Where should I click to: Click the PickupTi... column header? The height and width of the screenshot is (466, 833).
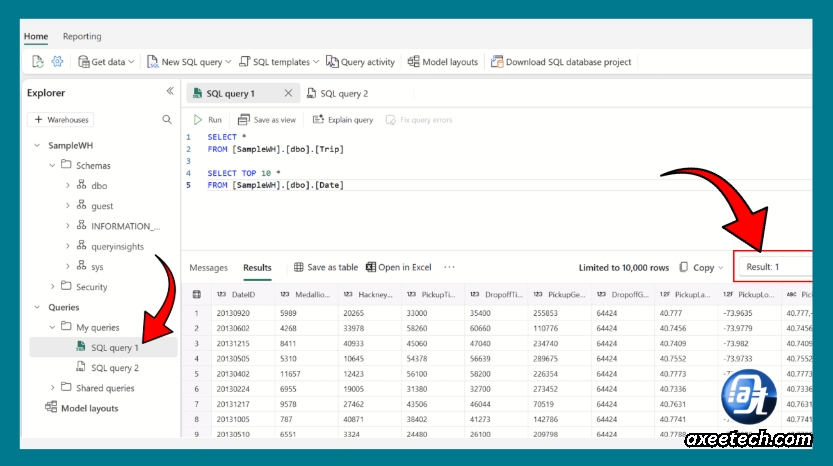point(432,294)
